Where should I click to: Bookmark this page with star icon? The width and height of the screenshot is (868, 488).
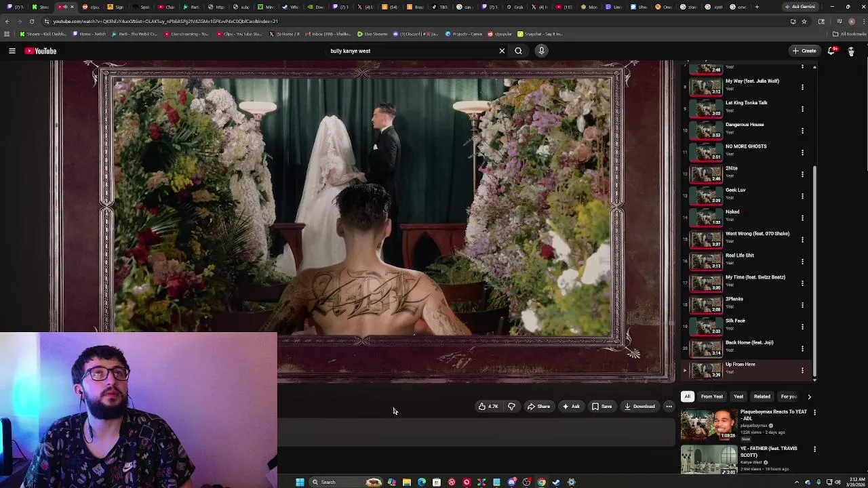[804, 21]
